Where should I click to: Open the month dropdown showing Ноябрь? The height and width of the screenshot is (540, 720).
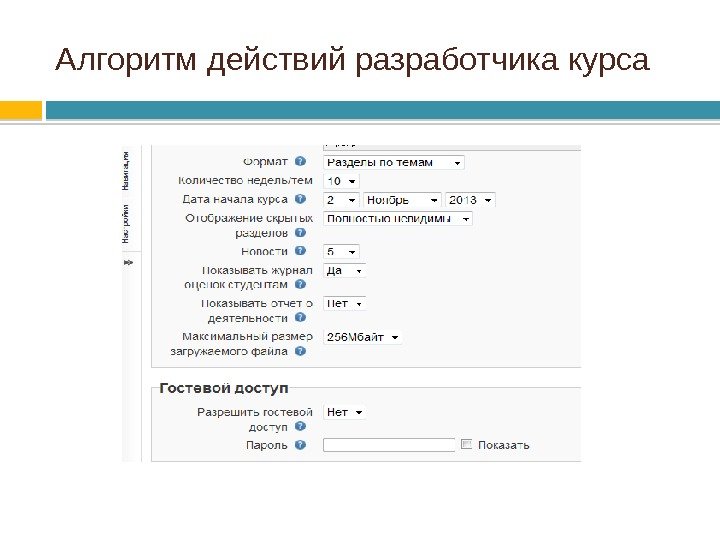[402, 200]
